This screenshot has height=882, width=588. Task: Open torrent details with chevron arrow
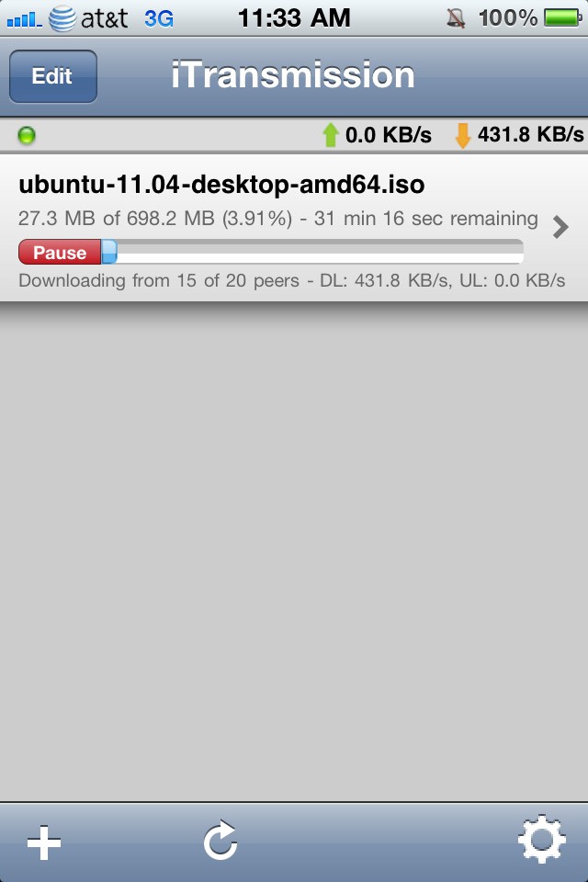pos(560,227)
